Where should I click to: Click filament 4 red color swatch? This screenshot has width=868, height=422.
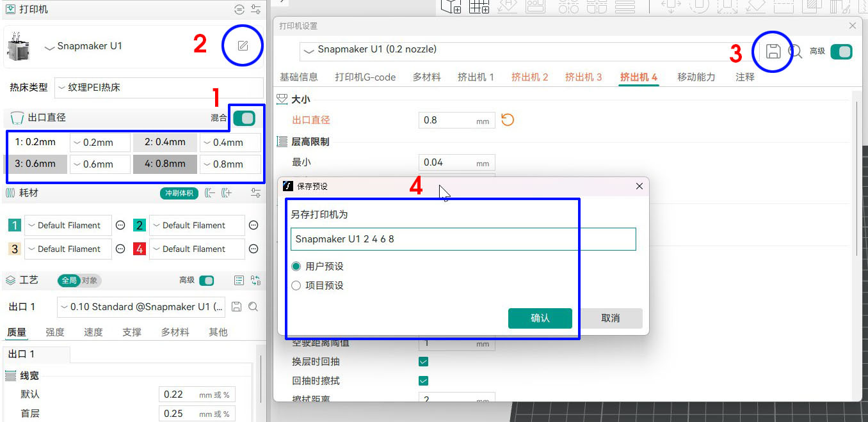click(x=140, y=249)
